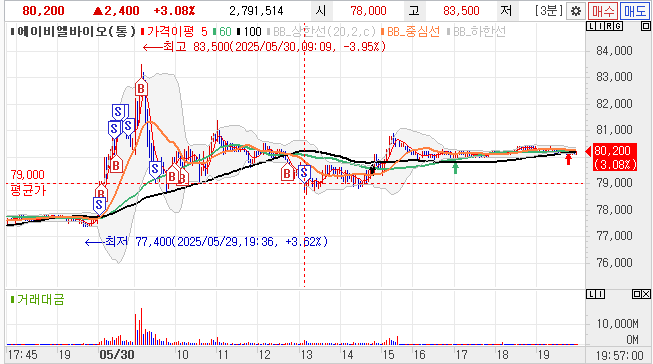Screen dimensions: 653x364
Task: Click the +3.08% change rate
Action: click(174, 11)
